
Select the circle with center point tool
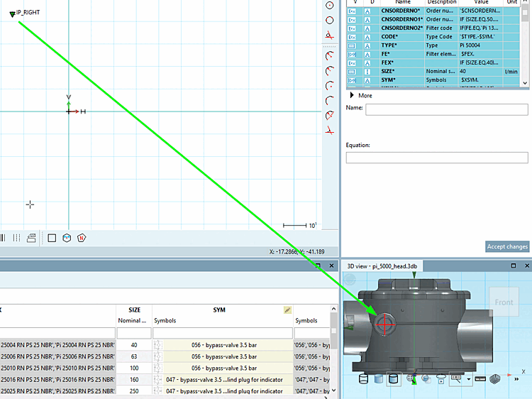[329, 6]
